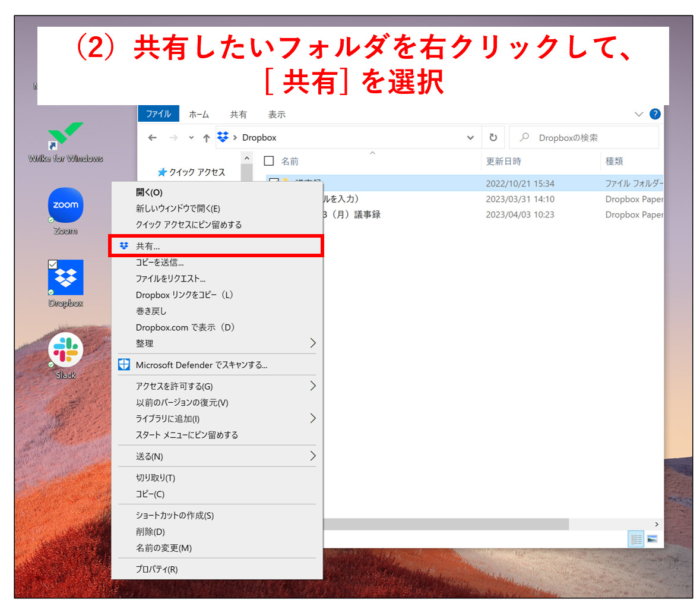Expand the ライブラリに追加 submenu
The height and width of the screenshot is (606, 700).
[x=312, y=418]
